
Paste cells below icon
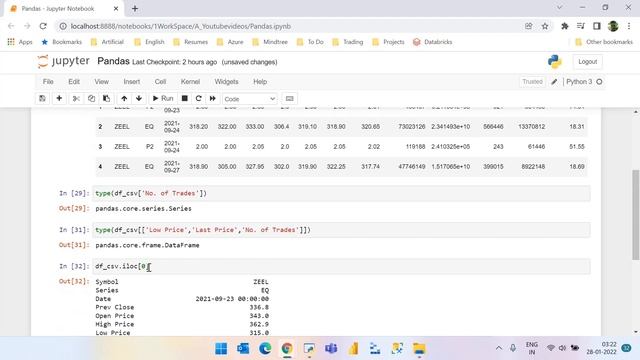coord(106,98)
